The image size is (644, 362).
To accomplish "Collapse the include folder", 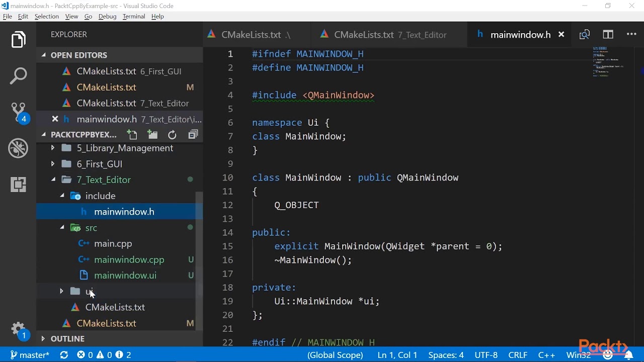I will coord(62,196).
